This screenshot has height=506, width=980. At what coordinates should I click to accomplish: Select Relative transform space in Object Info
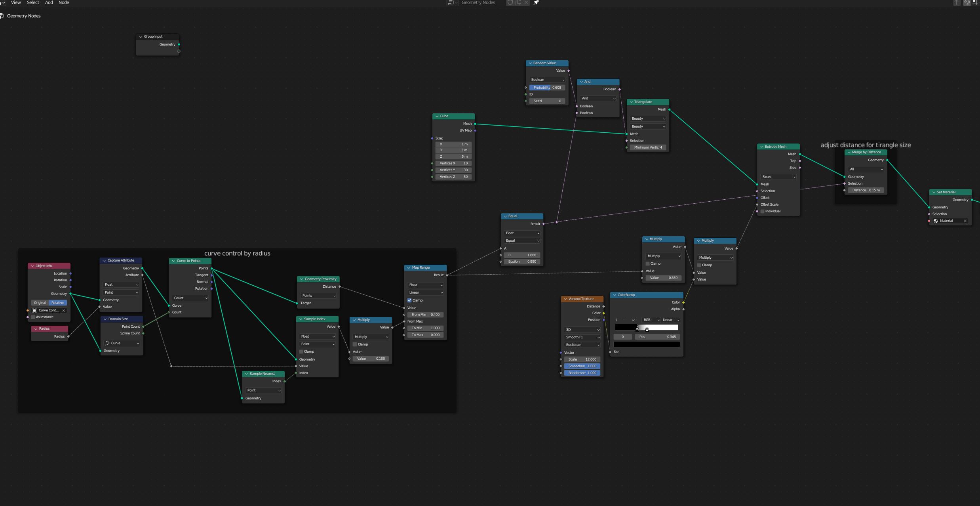point(58,303)
